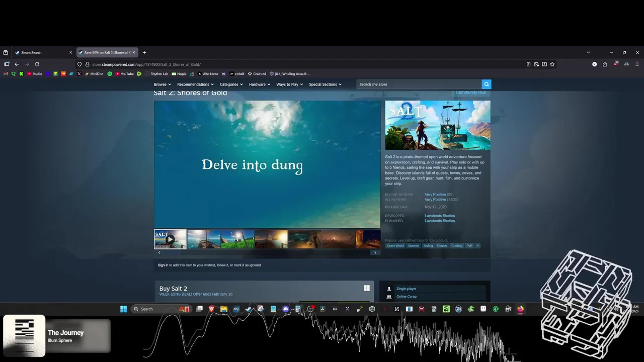This screenshot has height=362, width=644.
Task: Click the Windows Start button on the taskbar
Action: click(123, 309)
